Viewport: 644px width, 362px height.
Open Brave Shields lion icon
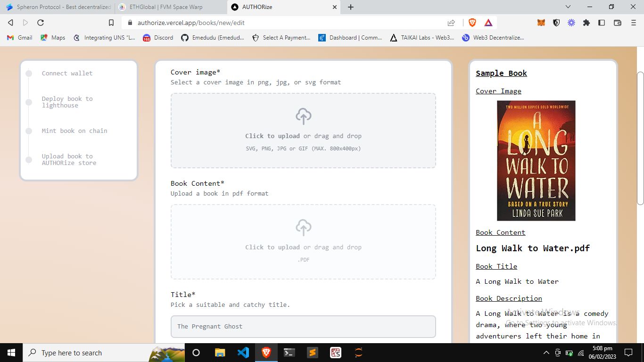[472, 22]
